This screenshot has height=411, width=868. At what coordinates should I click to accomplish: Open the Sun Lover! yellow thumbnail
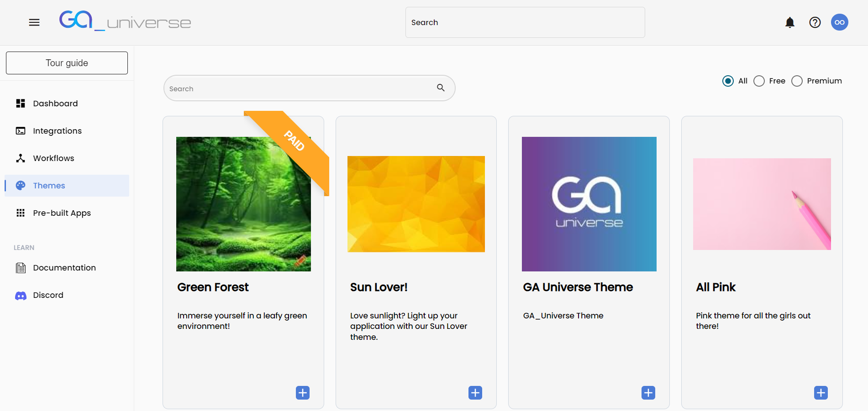coord(416,204)
